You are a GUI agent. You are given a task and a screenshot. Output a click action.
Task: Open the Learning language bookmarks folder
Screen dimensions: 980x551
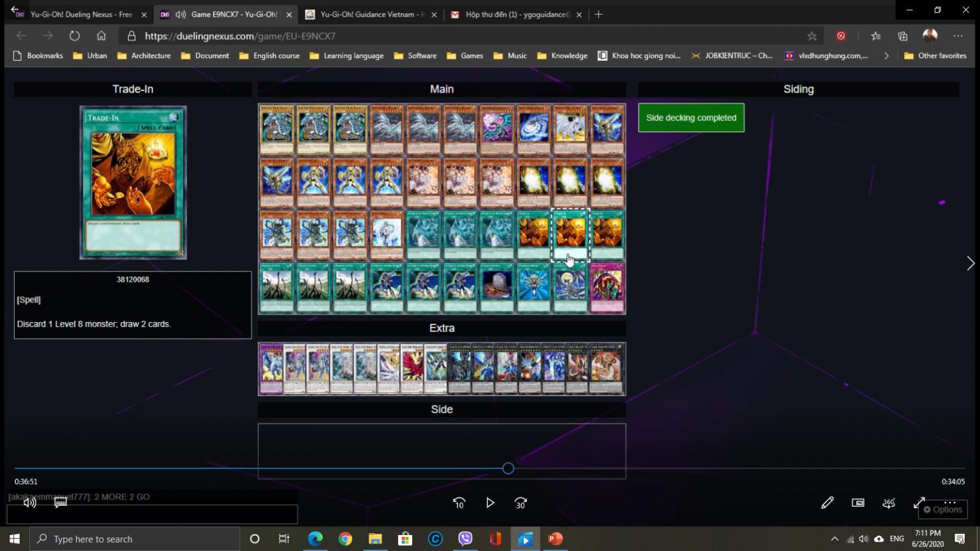click(x=346, y=55)
